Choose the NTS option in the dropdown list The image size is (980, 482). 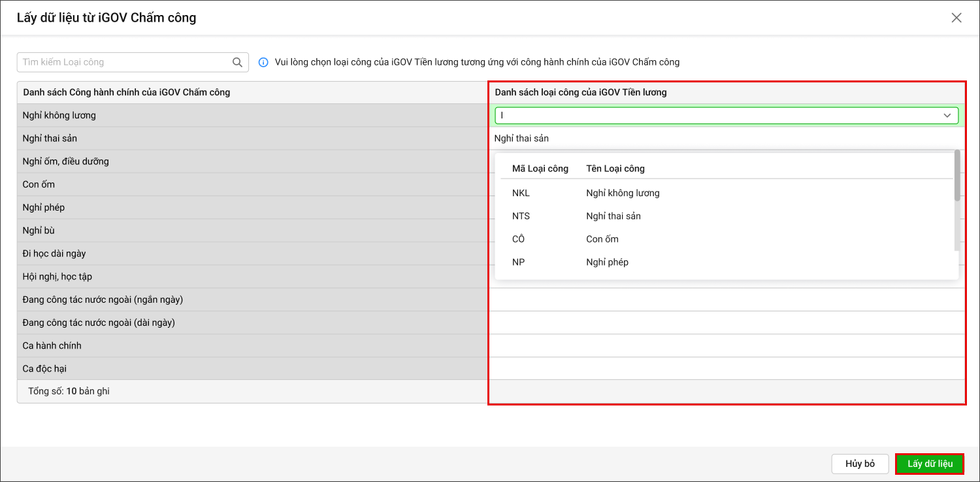727,216
